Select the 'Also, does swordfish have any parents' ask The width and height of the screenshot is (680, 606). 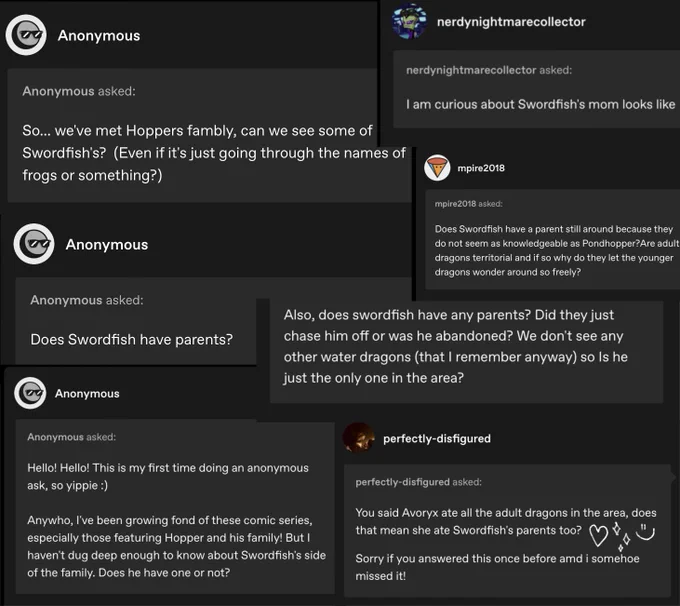pyautogui.click(x=455, y=346)
